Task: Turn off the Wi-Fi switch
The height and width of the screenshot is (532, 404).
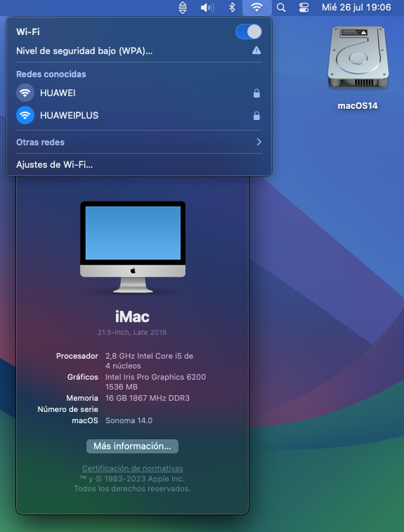Action: 249,32
